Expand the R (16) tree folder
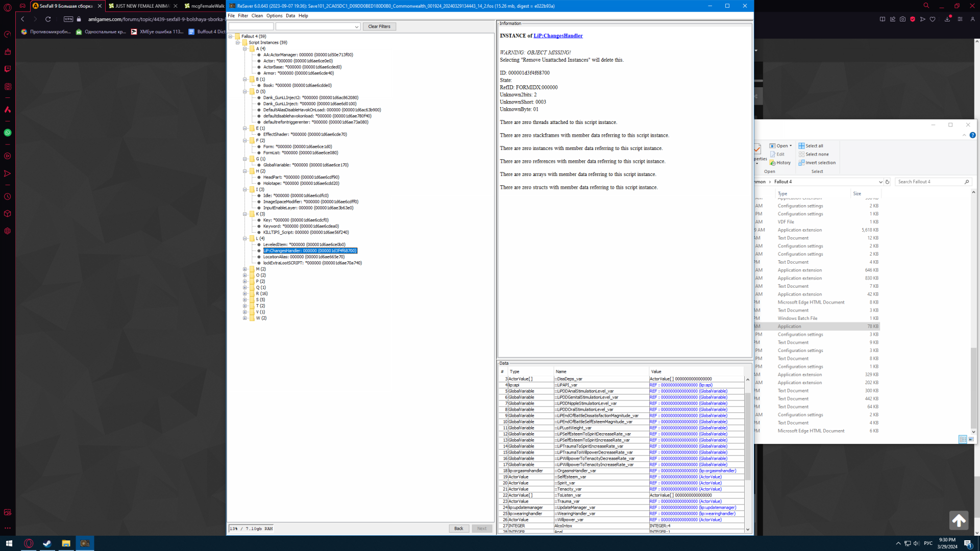 point(245,294)
